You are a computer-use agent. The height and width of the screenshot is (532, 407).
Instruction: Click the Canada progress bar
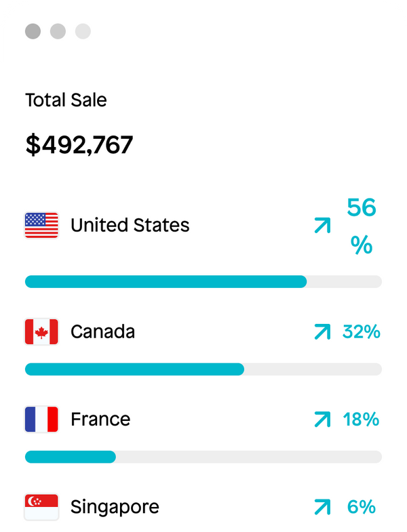[x=203, y=369]
